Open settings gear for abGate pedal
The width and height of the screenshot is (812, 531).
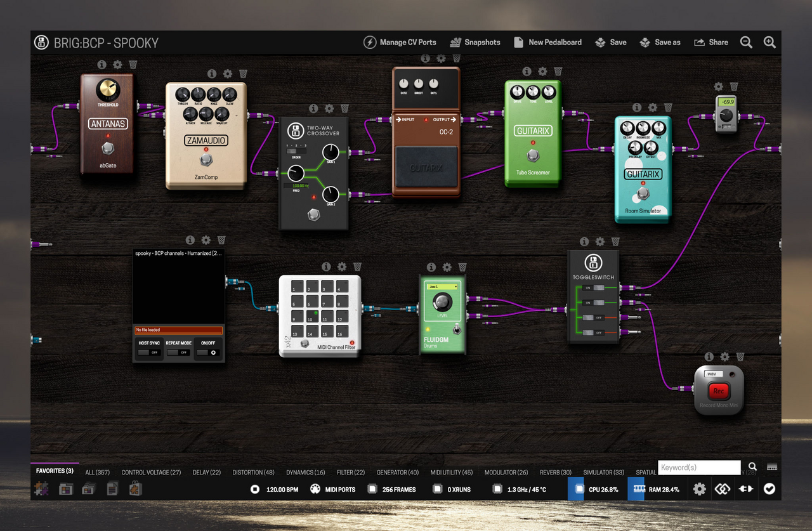117,65
